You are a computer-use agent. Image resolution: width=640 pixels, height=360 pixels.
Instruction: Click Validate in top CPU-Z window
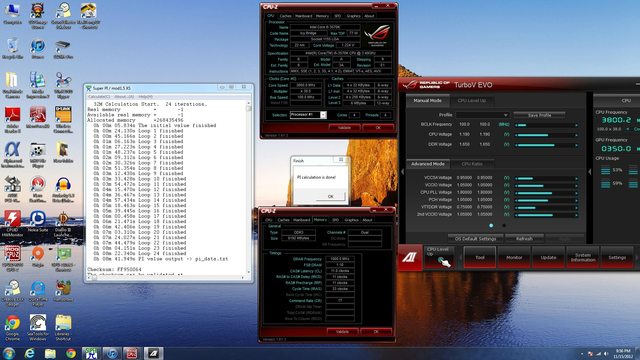(x=344, y=128)
